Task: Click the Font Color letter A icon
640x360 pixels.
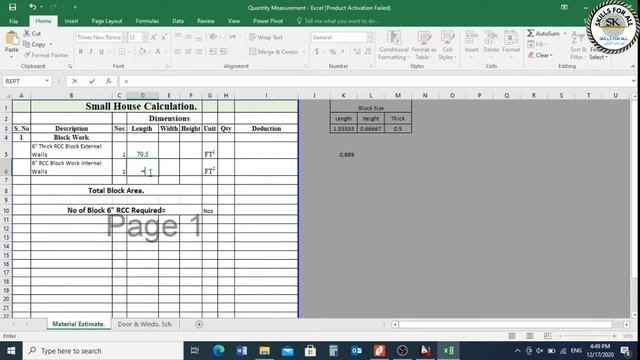Action: (158, 52)
